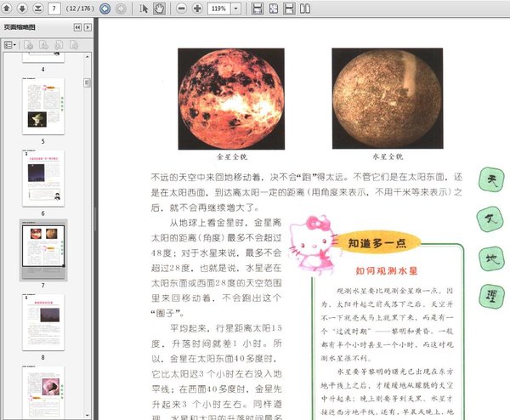Open thumbnail panel options dropdown

coord(10,44)
